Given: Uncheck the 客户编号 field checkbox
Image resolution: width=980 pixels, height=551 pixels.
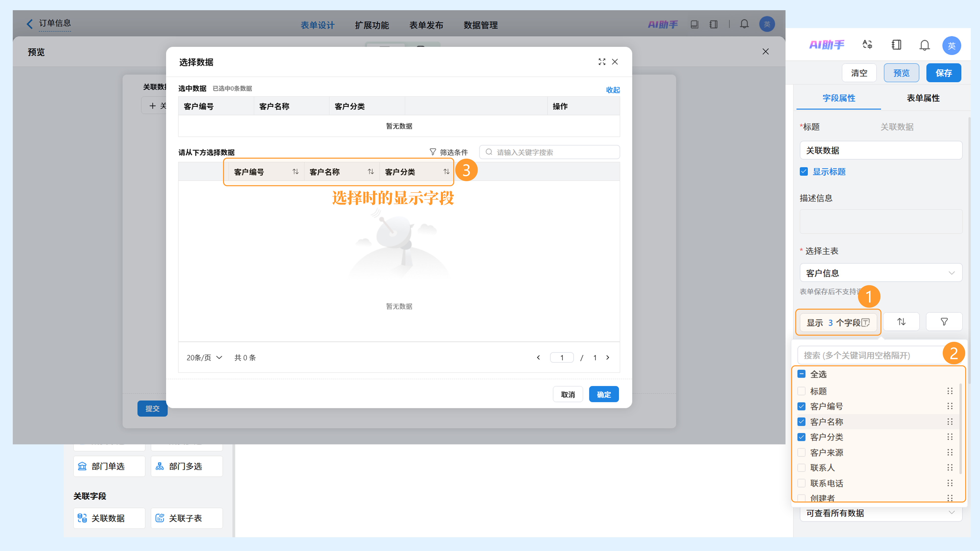Looking at the screenshot, I should (x=801, y=406).
